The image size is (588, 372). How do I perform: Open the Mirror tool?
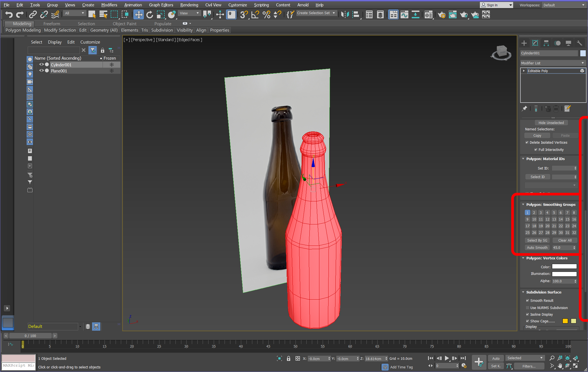[x=345, y=14]
